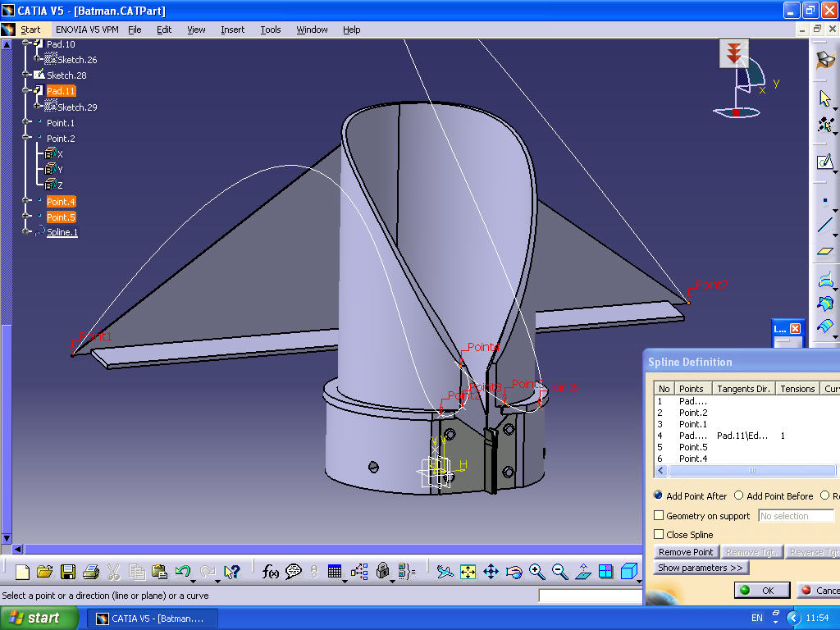Open the Tools menu
The width and height of the screenshot is (840, 630).
coord(271,30)
